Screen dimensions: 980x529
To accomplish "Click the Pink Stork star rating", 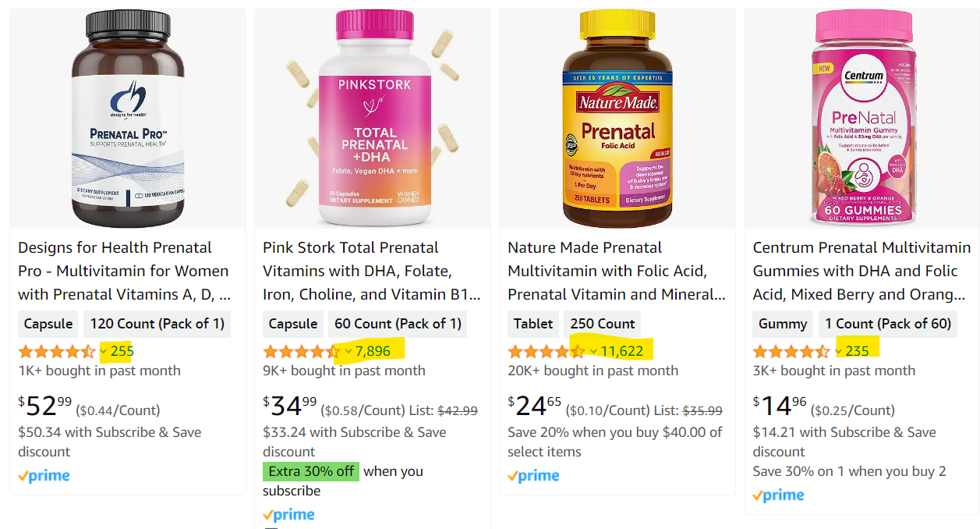I will pyautogui.click(x=301, y=351).
